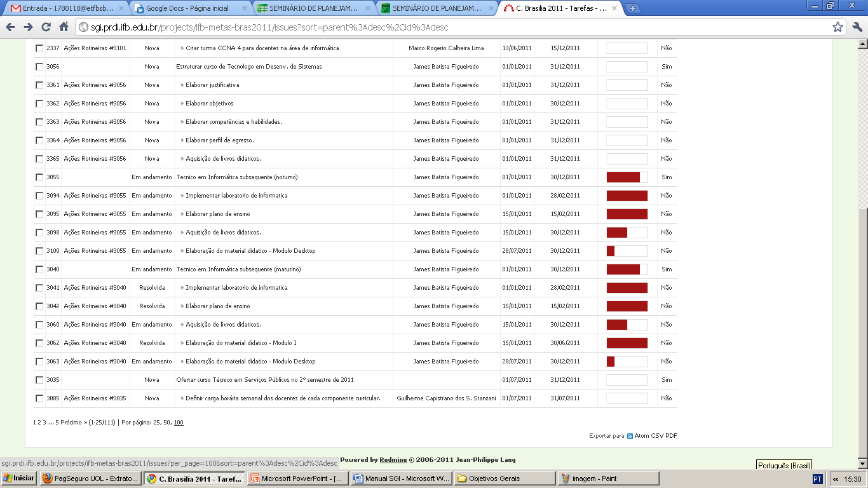Export issues as PDF
Viewport: 868px width, 488px height.
672,436
